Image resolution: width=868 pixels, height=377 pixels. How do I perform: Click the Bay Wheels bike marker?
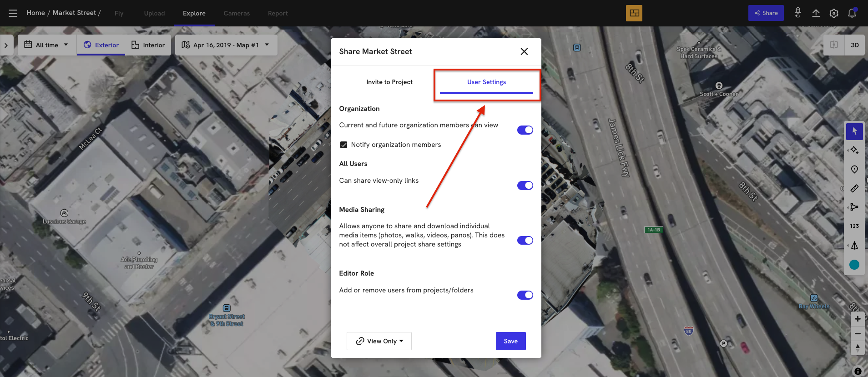pos(814,298)
